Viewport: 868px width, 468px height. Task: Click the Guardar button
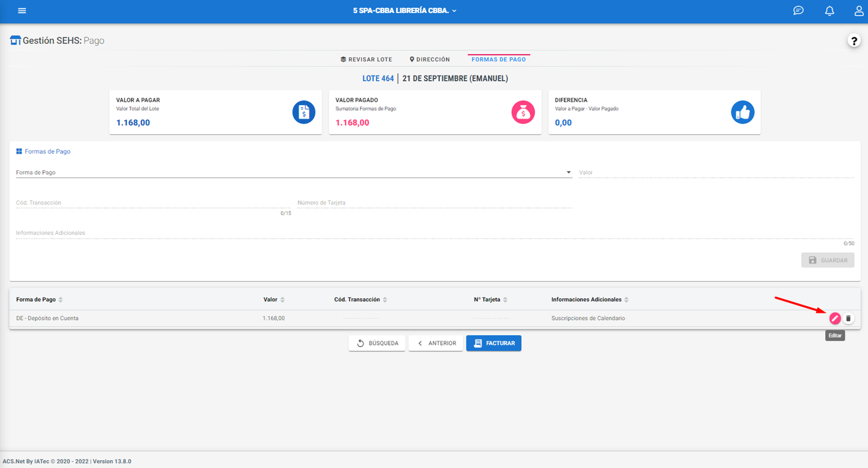pyautogui.click(x=828, y=260)
